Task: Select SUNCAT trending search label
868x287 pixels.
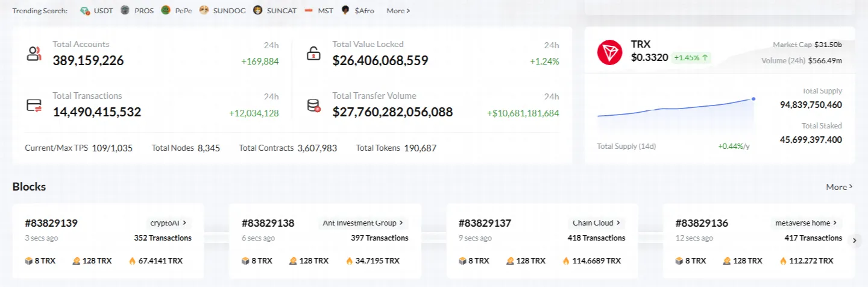Action: [x=281, y=11]
